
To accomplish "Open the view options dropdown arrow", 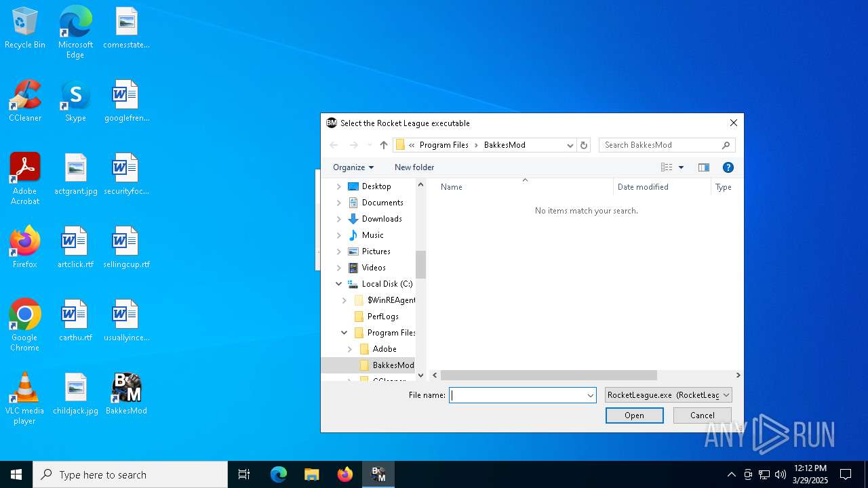I will coord(681,167).
